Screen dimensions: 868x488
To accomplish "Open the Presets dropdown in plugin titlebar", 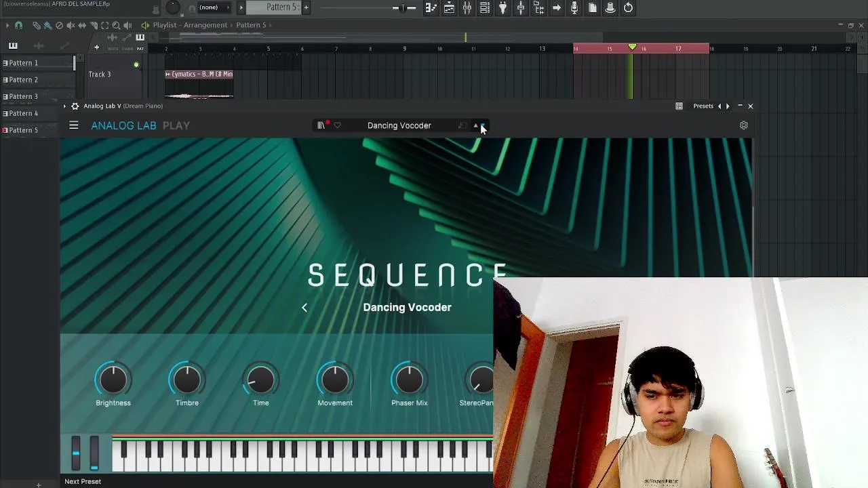I will (x=703, y=106).
